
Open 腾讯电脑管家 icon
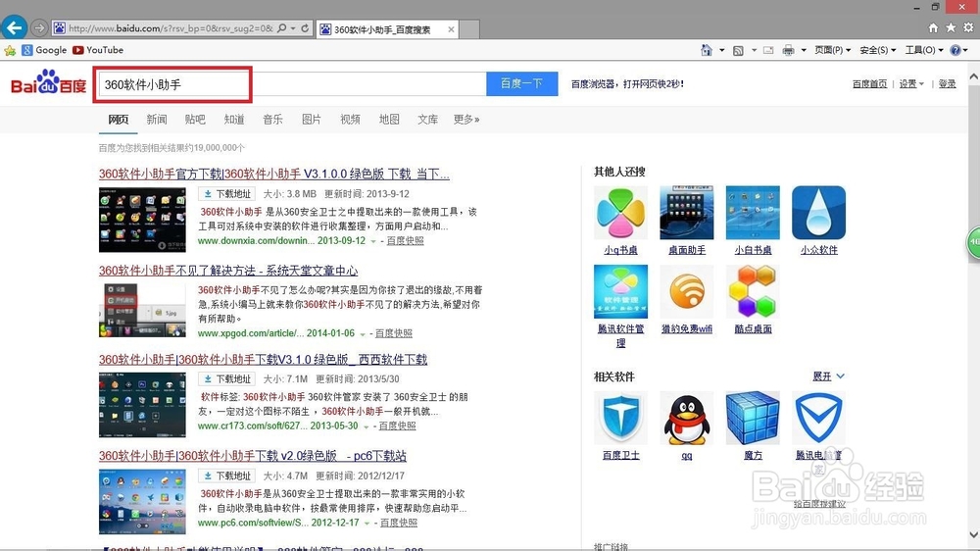(x=818, y=418)
